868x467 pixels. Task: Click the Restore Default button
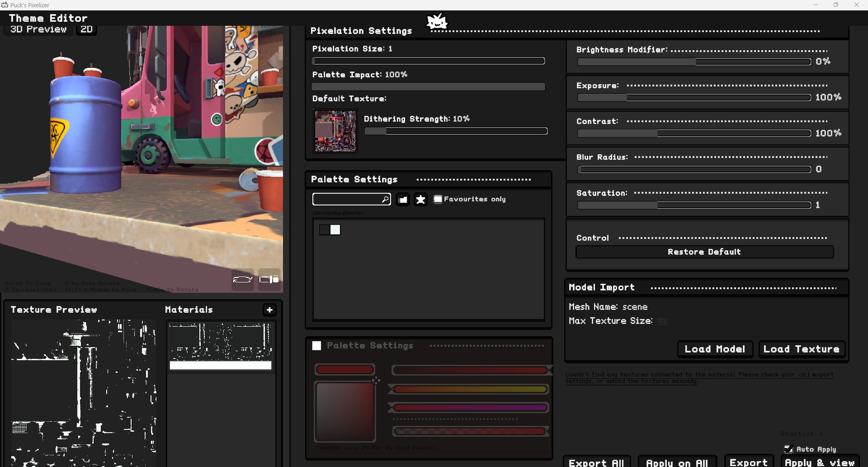point(704,252)
